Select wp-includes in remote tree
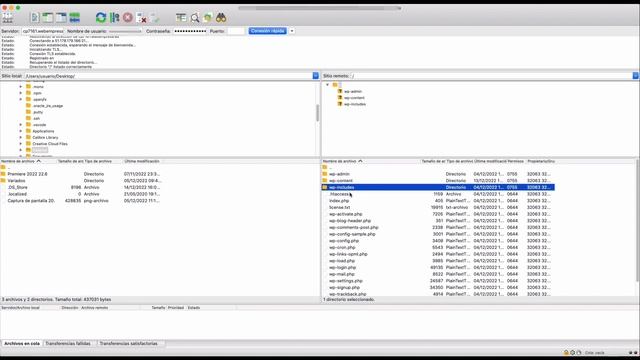This screenshot has width=640, height=360. pos(355,104)
